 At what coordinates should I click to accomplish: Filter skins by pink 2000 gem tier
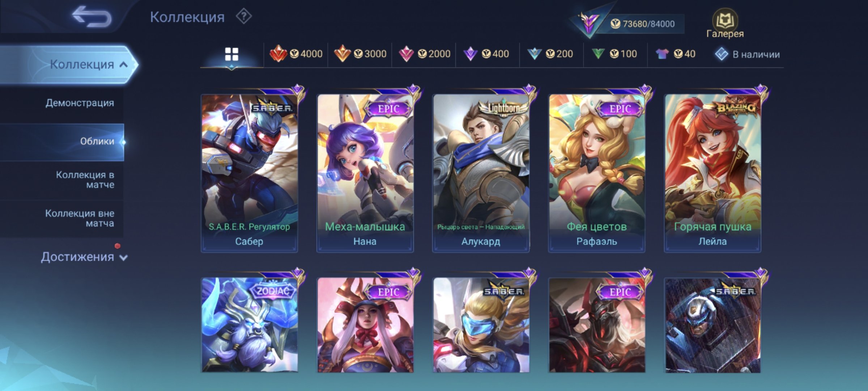click(424, 54)
